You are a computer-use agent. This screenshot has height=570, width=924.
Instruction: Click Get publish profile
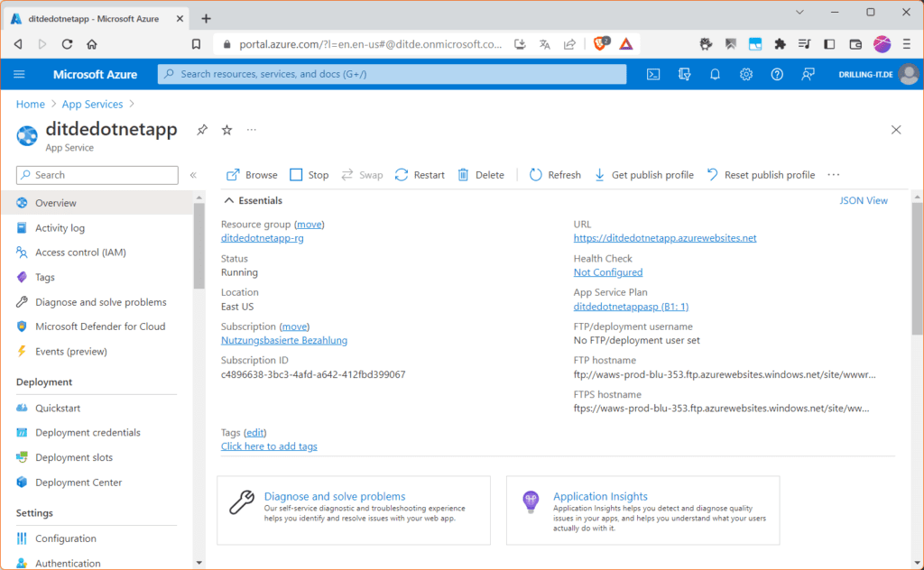[x=644, y=175]
